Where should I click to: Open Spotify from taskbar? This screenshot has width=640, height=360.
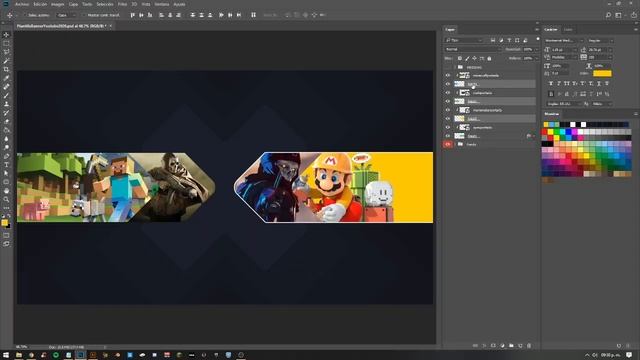56,355
